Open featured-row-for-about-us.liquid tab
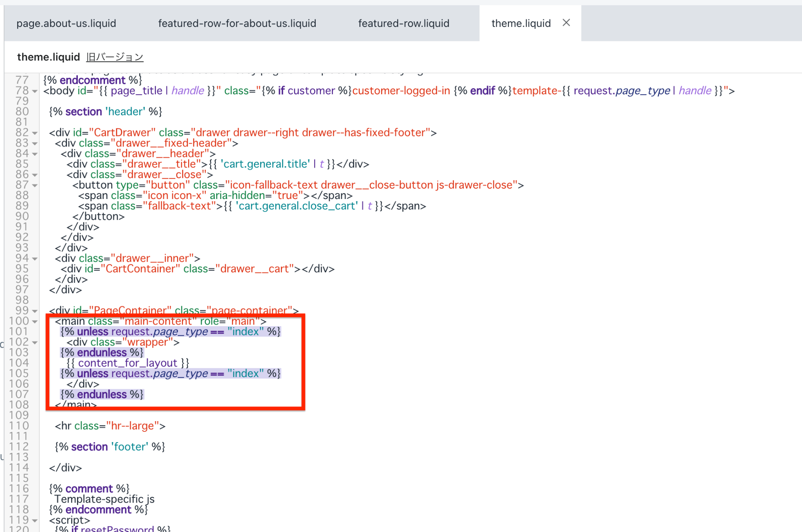802x532 pixels. [x=237, y=24]
